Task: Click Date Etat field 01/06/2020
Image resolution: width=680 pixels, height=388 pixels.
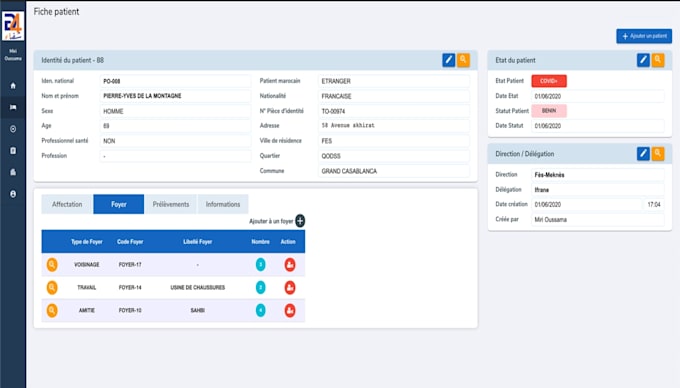Action: coord(598,96)
